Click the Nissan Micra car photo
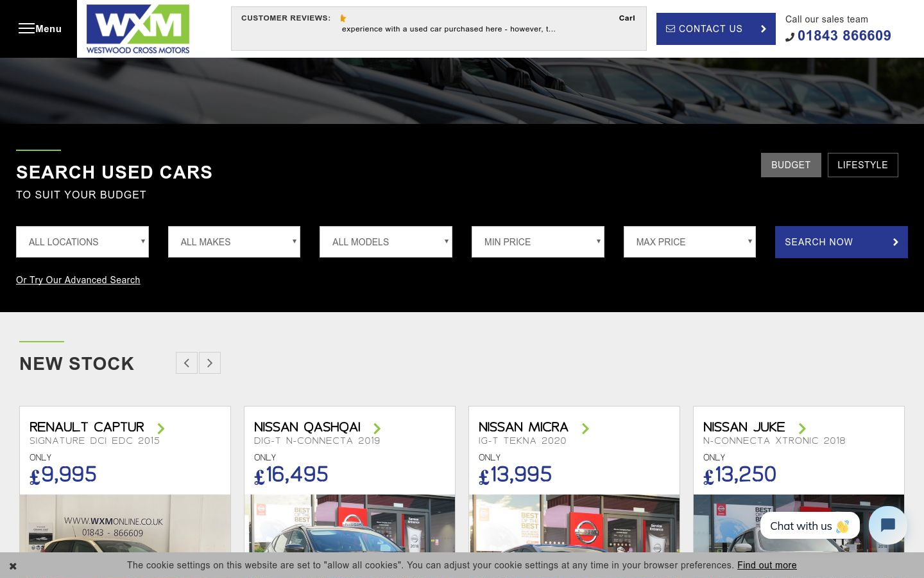This screenshot has width=924, height=578. click(574, 523)
